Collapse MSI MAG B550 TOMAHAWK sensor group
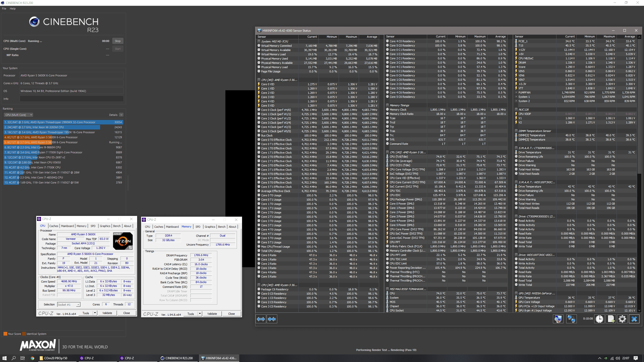The width and height of the screenshot is (644, 362). coord(387,289)
